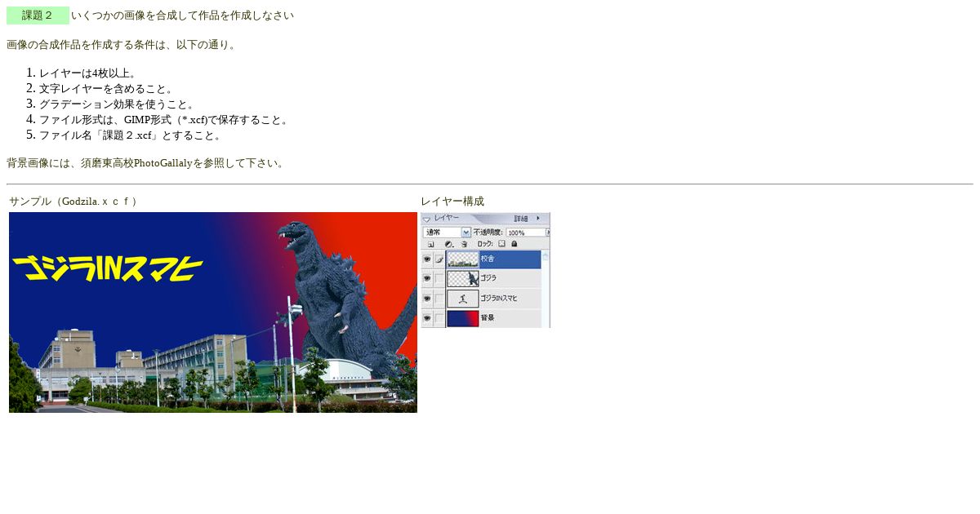Collapse the レイヤー panel triangle
The image size is (980, 514).
(x=426, y=219)
